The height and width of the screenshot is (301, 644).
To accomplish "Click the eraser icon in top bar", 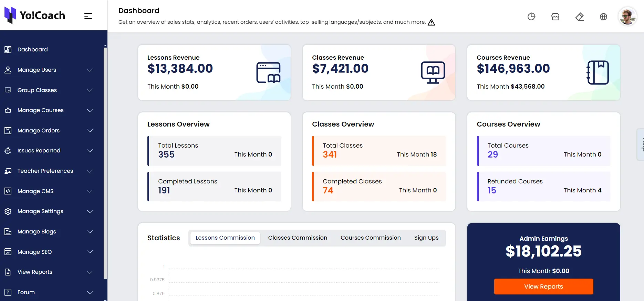I will tap(579, 17).
